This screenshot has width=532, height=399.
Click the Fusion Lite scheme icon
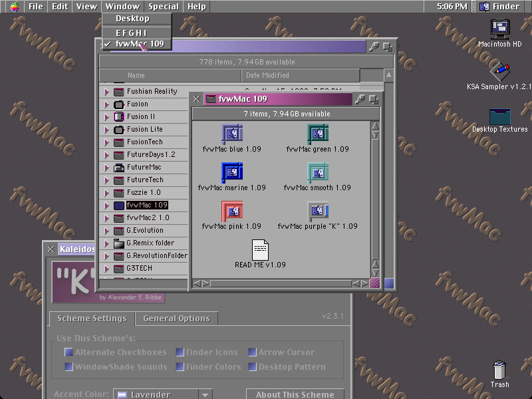tap(119, 129)
